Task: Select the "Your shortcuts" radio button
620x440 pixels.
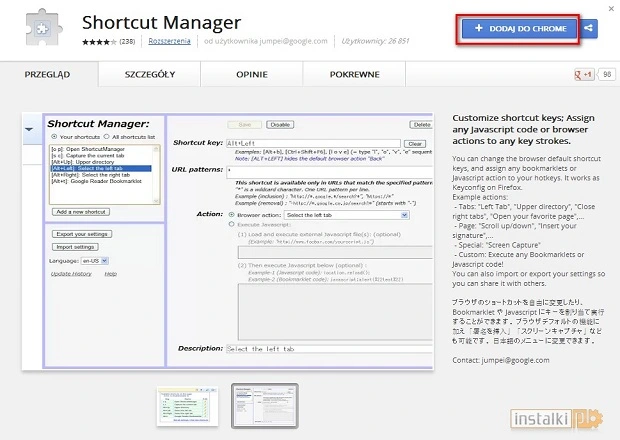Action: 54,135
